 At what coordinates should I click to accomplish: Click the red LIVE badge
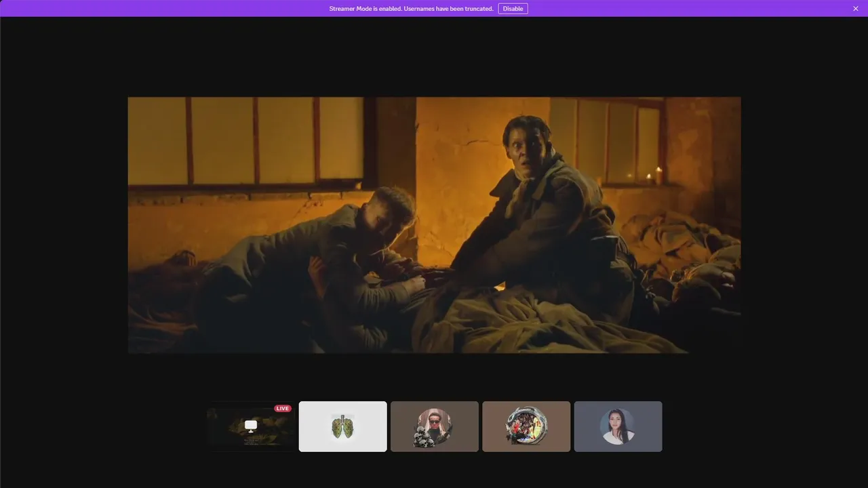tap(283, 408)
